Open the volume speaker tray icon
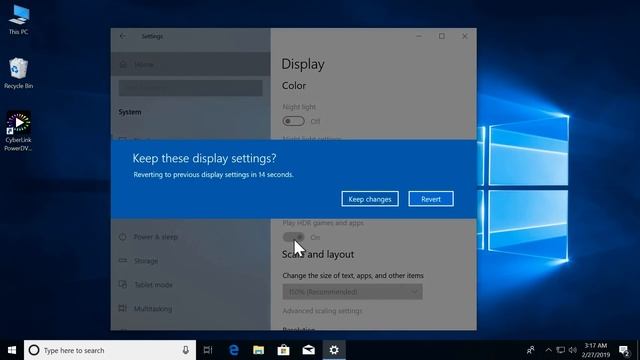 click(573, 350)
